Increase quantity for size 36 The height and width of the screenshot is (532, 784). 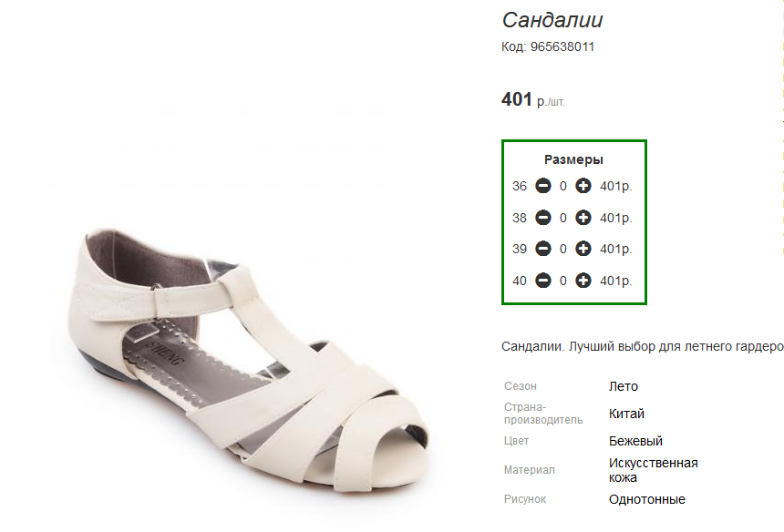[583, 186]
